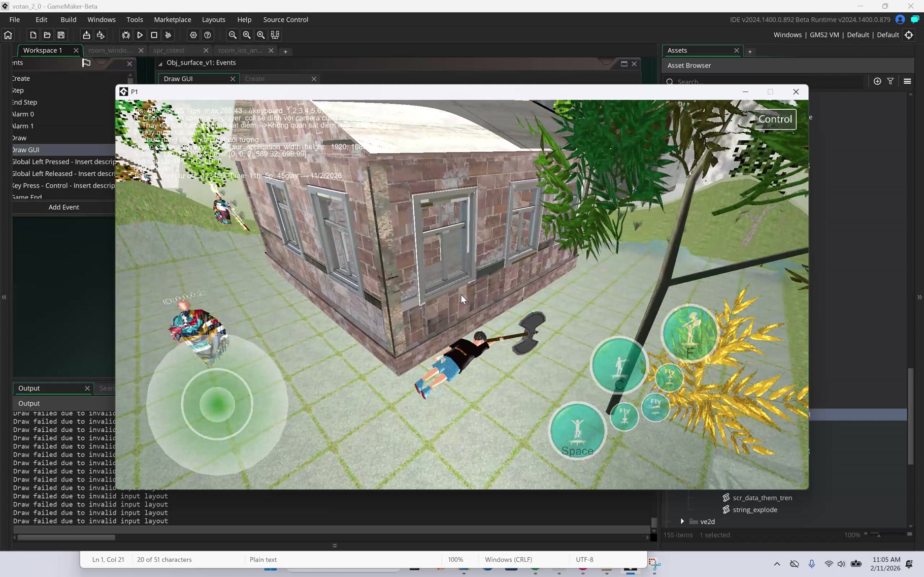Create a new project from toolbar
Screen dimensions: 924x577
[33, 35]
